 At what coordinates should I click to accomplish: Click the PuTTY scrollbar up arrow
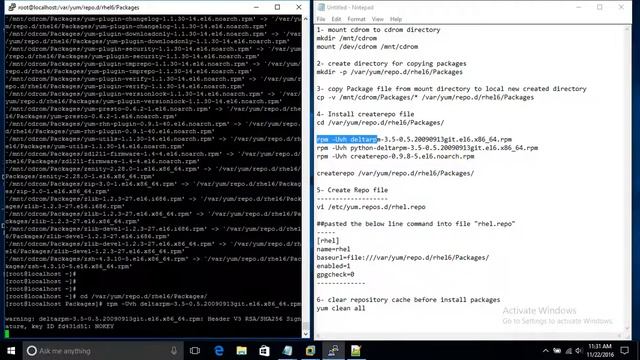[x=306, y=19]
